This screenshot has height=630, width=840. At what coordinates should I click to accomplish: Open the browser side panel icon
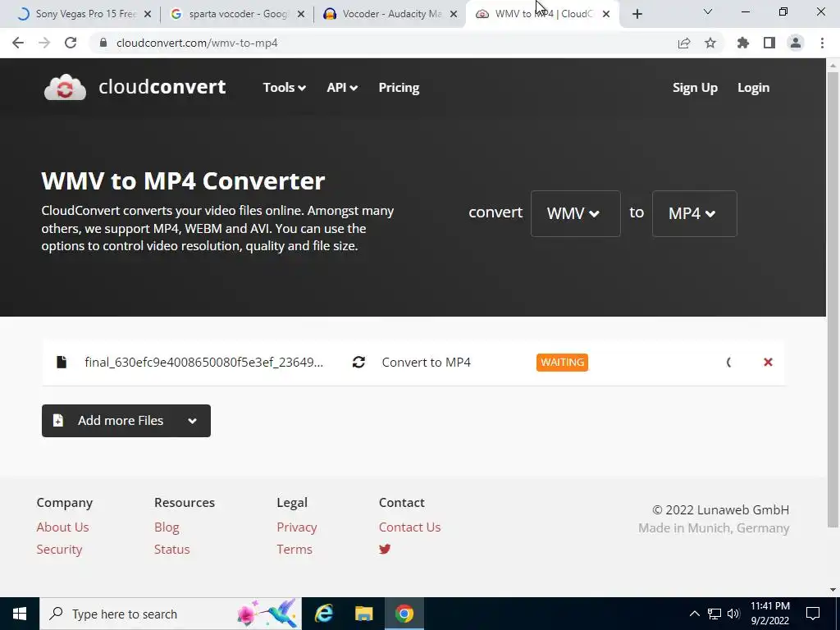tap(769, 43)
